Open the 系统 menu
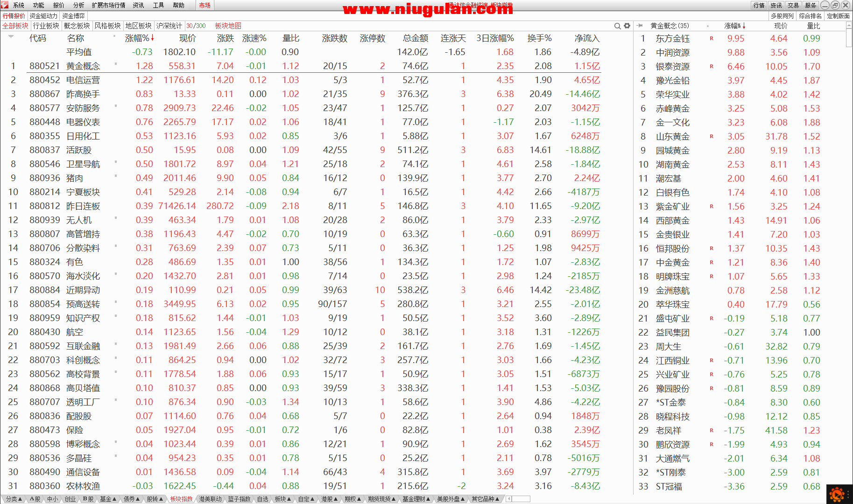The height and width of the screenshot is (504, 853). 19,5
